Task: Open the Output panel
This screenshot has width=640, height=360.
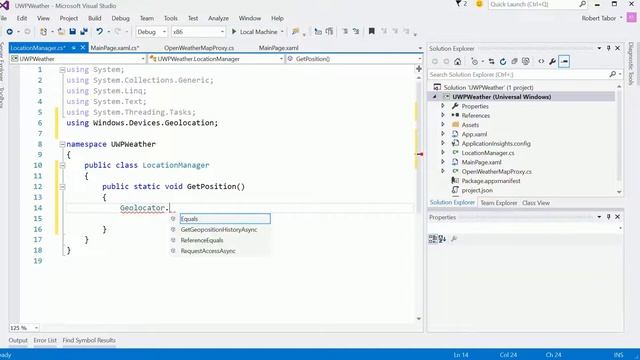Action: [18, 340]
